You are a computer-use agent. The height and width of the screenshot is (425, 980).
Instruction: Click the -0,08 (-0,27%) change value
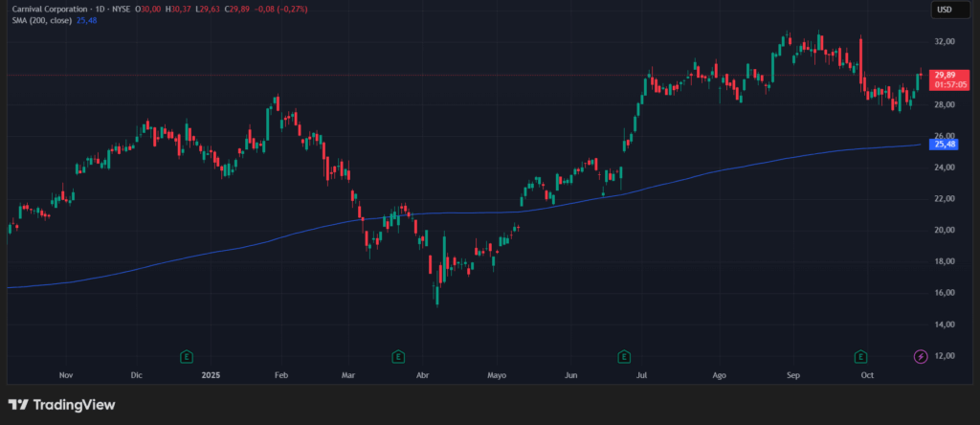[255, 9]
